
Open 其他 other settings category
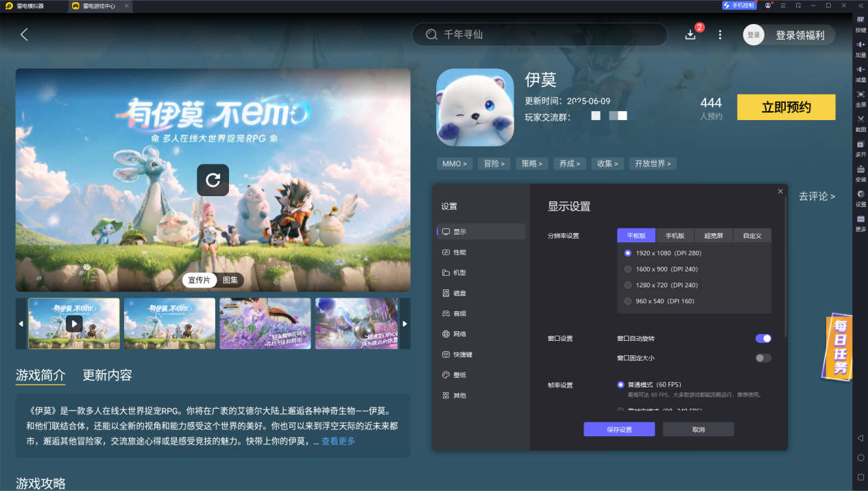pos(481,396)
